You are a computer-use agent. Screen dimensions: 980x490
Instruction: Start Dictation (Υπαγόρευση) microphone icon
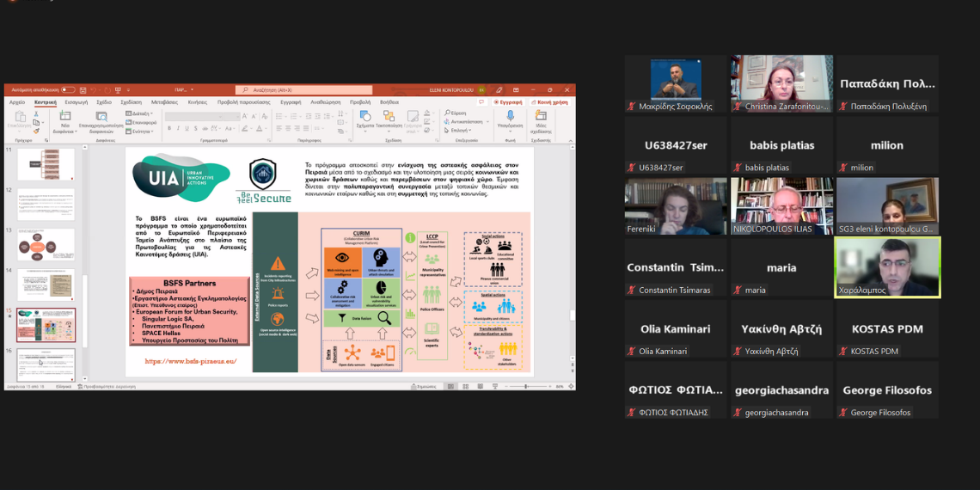[509, 118]
